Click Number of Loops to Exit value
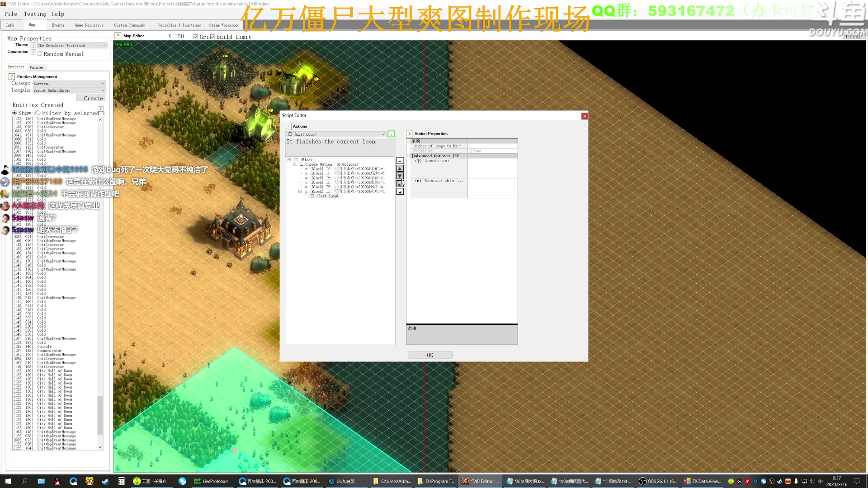This screenshot has height=488, width=868. tap(492, 146)
